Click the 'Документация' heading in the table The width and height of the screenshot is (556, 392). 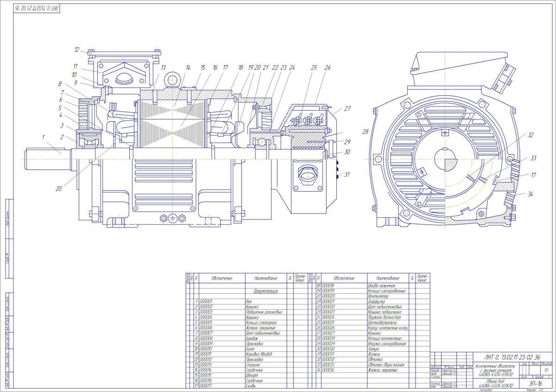point(265,291)
